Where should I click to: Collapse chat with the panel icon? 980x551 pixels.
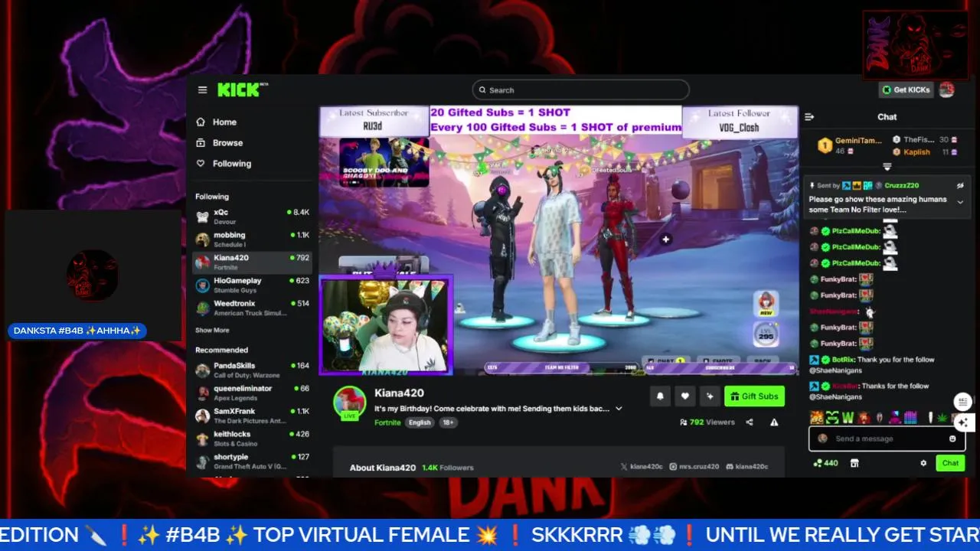tap(809, 117)
